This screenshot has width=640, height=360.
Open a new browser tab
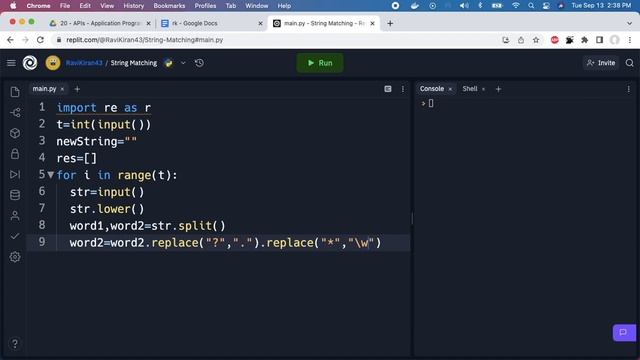[x=390, y=23]
